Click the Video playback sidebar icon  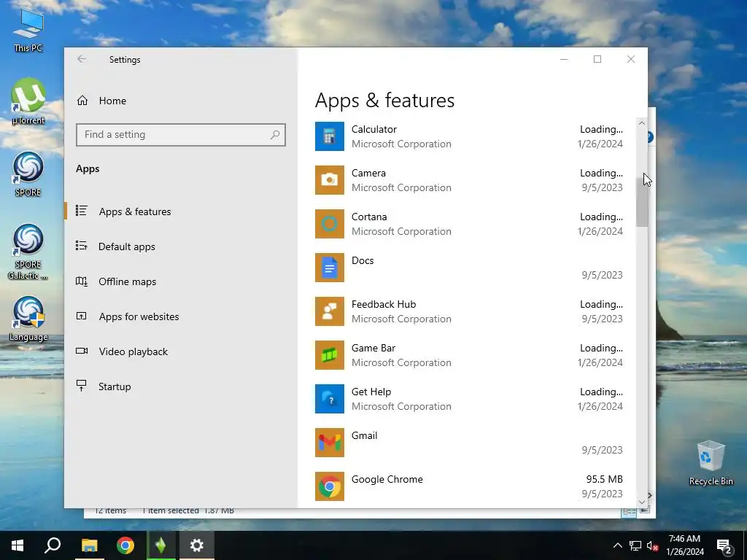pos(82,351)
